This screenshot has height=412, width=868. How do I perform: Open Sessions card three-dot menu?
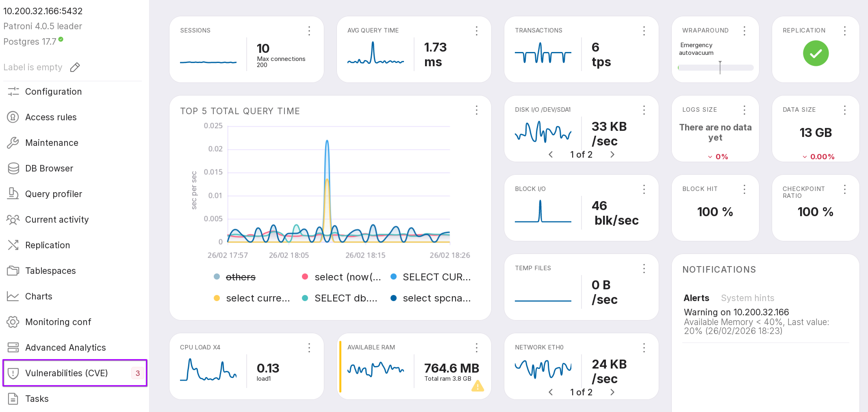tap(309, 31)
